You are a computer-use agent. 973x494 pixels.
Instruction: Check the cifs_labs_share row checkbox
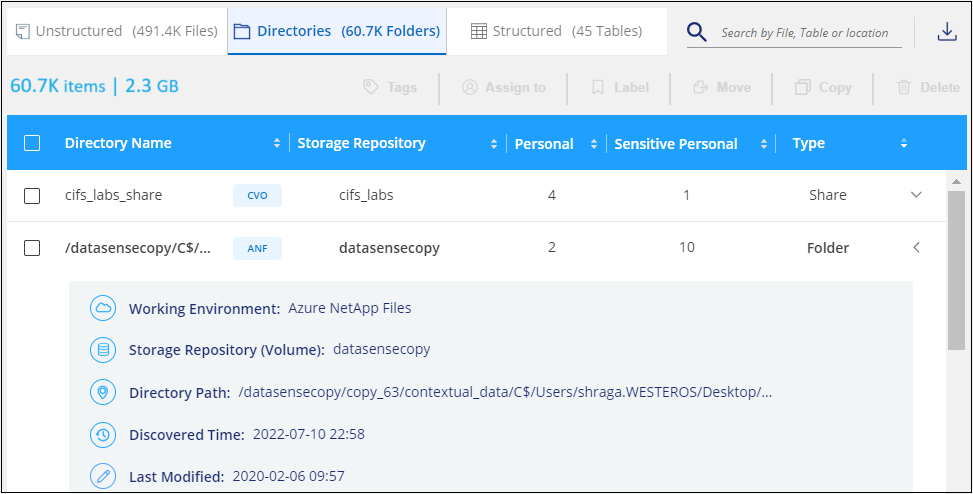(32, 196)
